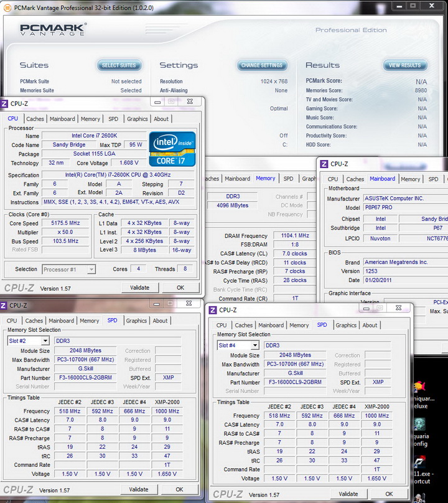The image size is (448, 503).
Task: Click the VIEW RESULTS button
Action: pos(404,65)
